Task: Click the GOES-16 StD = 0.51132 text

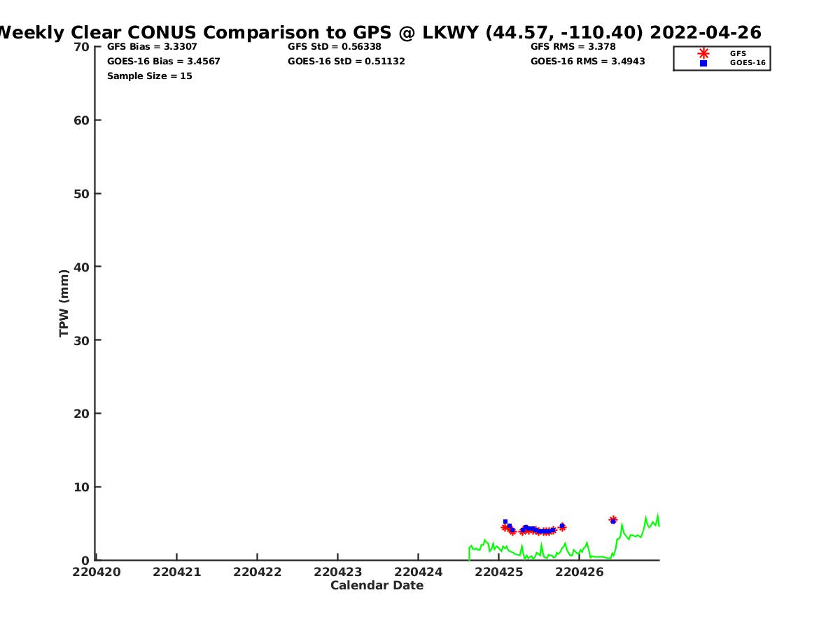Action: point(346,62)
